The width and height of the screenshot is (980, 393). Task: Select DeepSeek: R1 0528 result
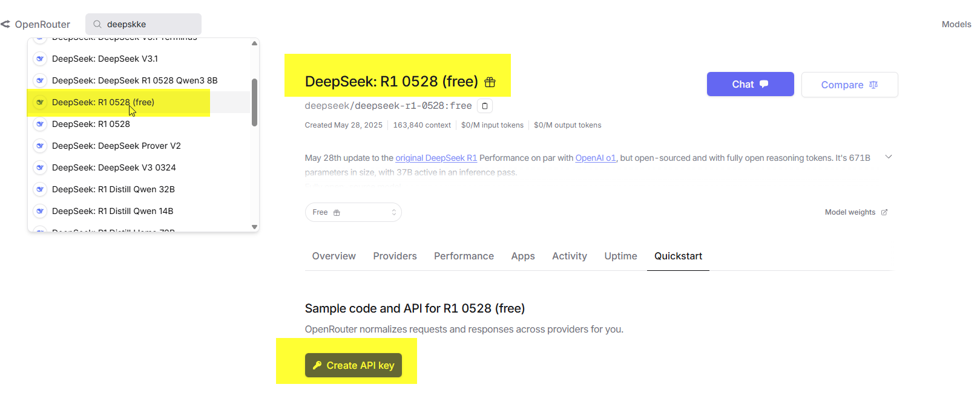coord(139,124)
